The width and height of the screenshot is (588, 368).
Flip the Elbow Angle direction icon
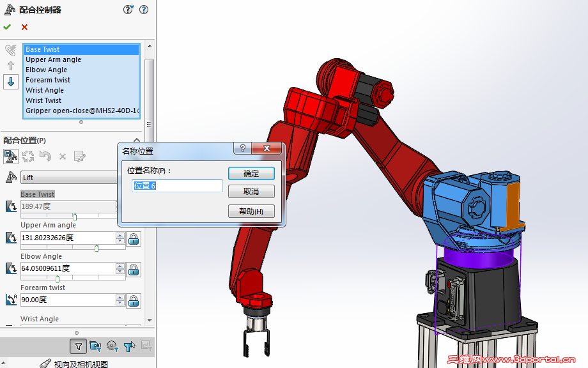click(x=12, y=269)
